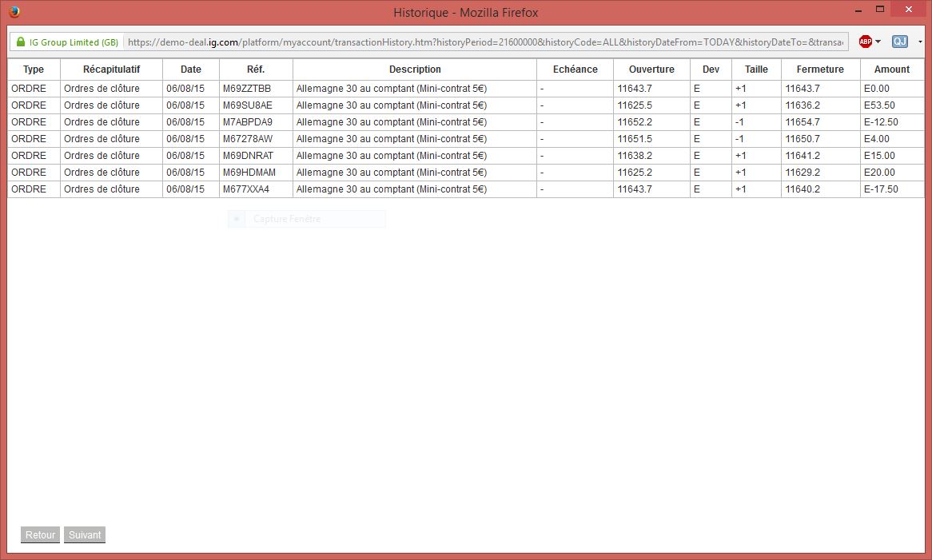Click the green padlock security icon
Screen dimensions: 932x560
pos(21,42)
